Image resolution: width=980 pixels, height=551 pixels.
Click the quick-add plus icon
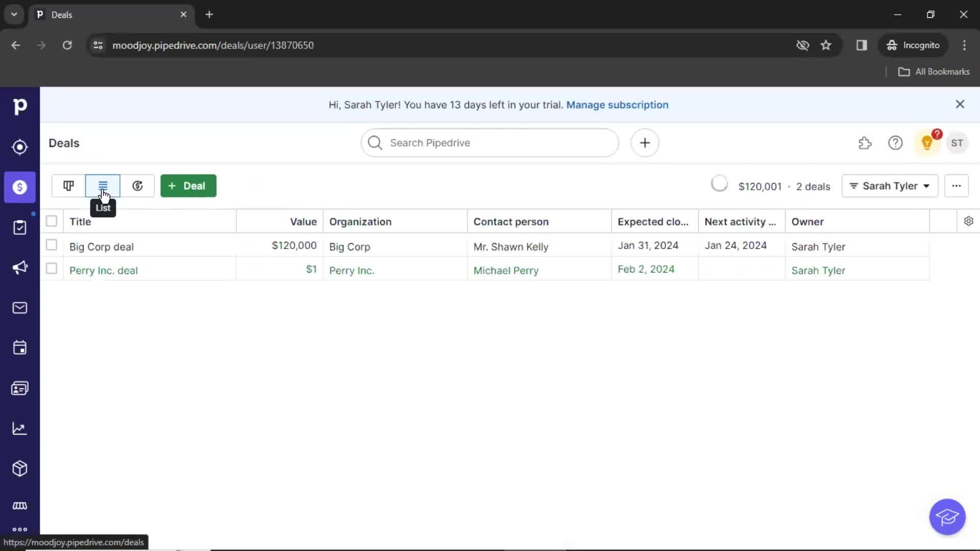pos(644,143)
